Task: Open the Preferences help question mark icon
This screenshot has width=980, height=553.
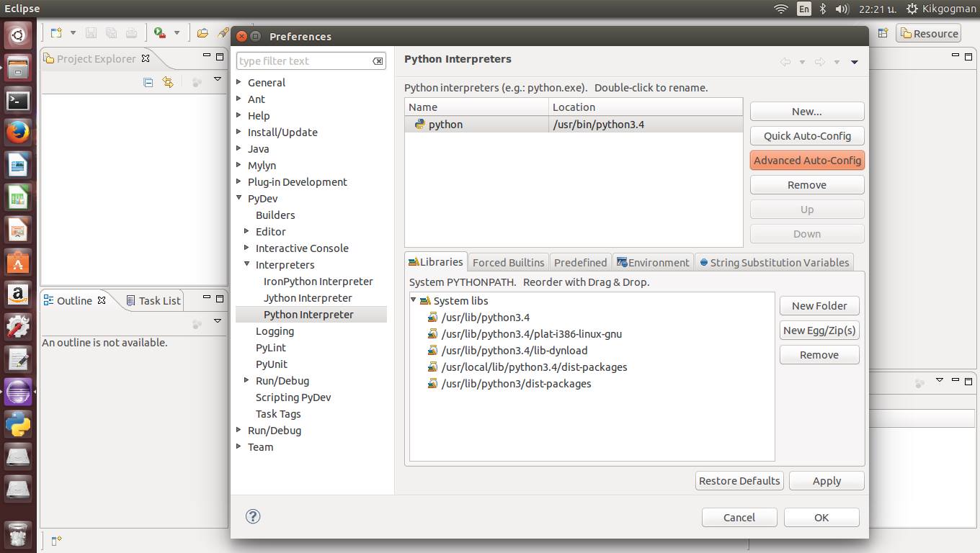Action: point(253,516)
